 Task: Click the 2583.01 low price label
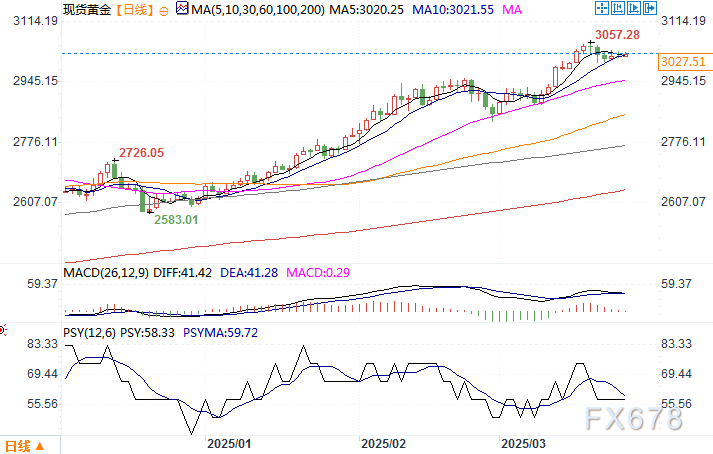coord(176,220)
